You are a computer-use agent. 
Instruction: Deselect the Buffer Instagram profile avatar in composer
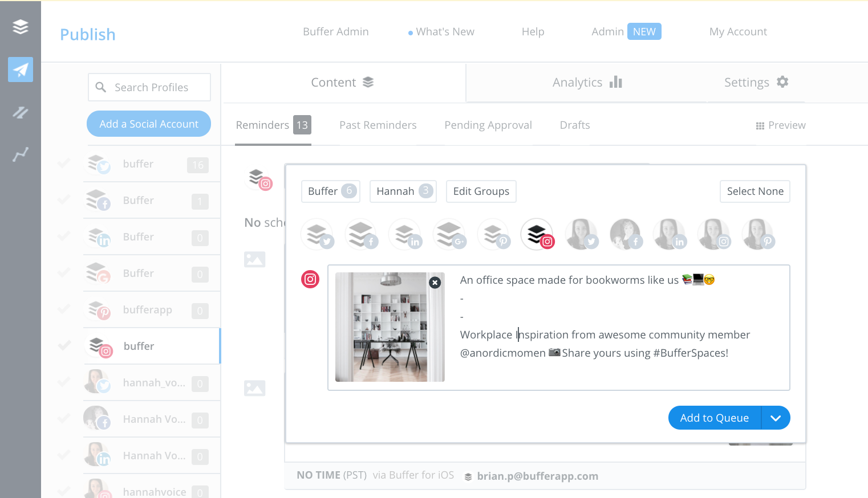(x=538, y=234)
